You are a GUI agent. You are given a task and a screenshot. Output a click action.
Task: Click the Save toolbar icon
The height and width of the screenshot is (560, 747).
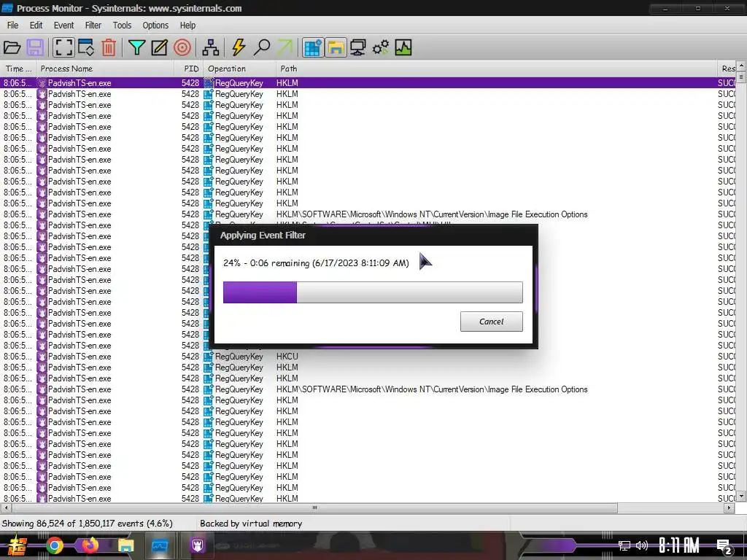pyautogui.click(x=35, y=47)
